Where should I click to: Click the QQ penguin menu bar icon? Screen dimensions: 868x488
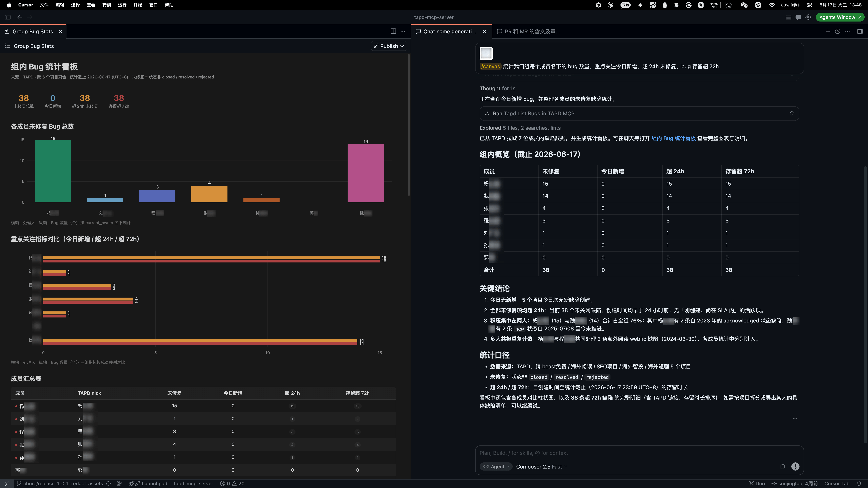point(665,5)
